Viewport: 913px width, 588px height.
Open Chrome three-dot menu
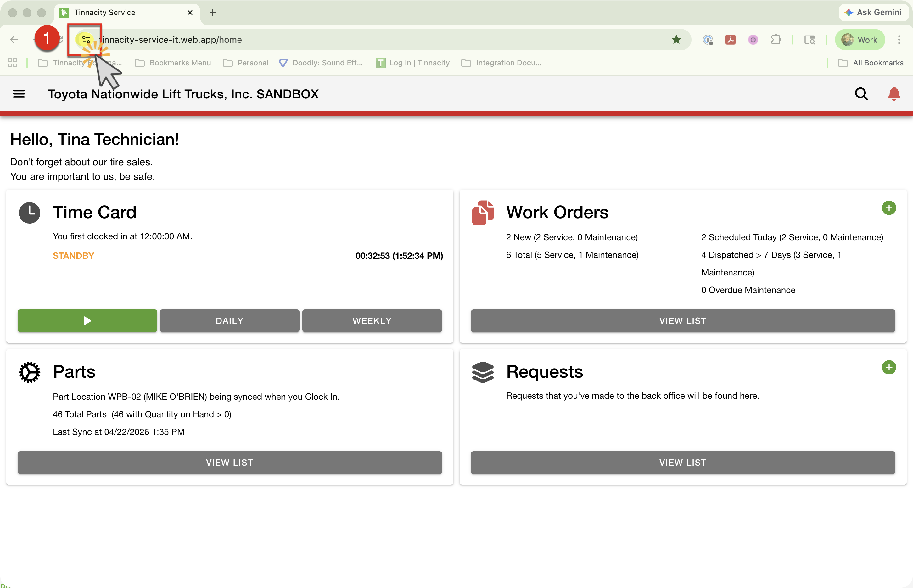click(x=899, y=40)
